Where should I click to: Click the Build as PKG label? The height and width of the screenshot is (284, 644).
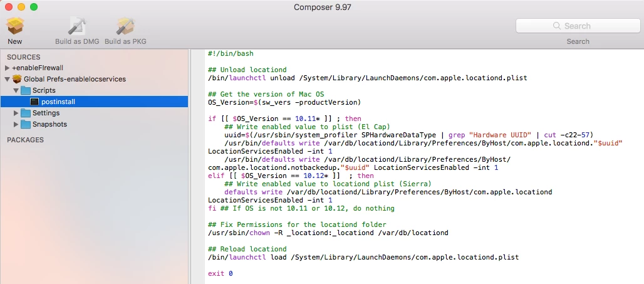click(125, 41)
